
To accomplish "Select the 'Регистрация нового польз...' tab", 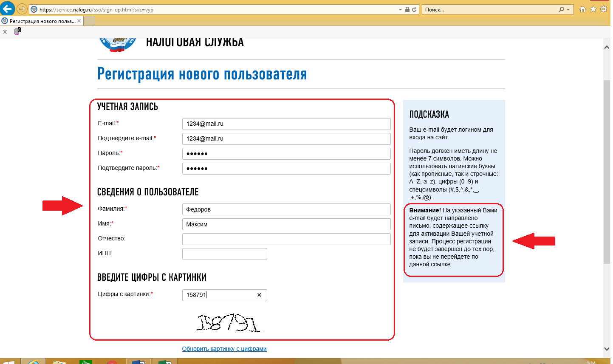I will pyautogui.click(x=42, y=21).
